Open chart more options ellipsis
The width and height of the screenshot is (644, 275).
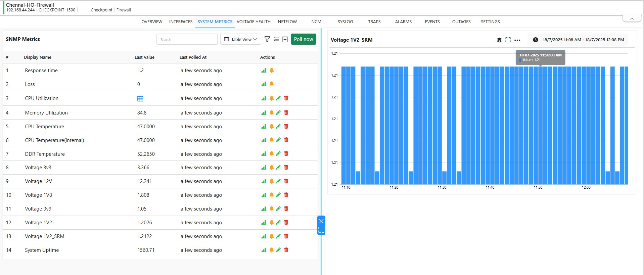click(517, 40)
